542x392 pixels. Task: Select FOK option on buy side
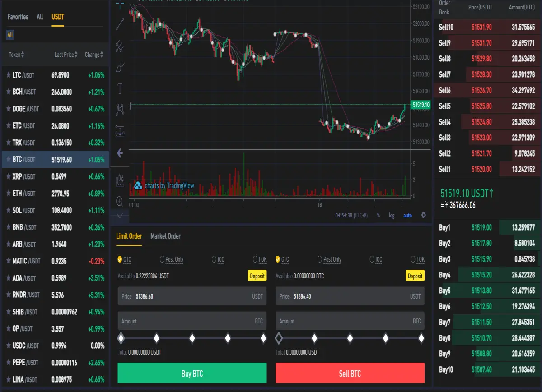tap(260, 259)
